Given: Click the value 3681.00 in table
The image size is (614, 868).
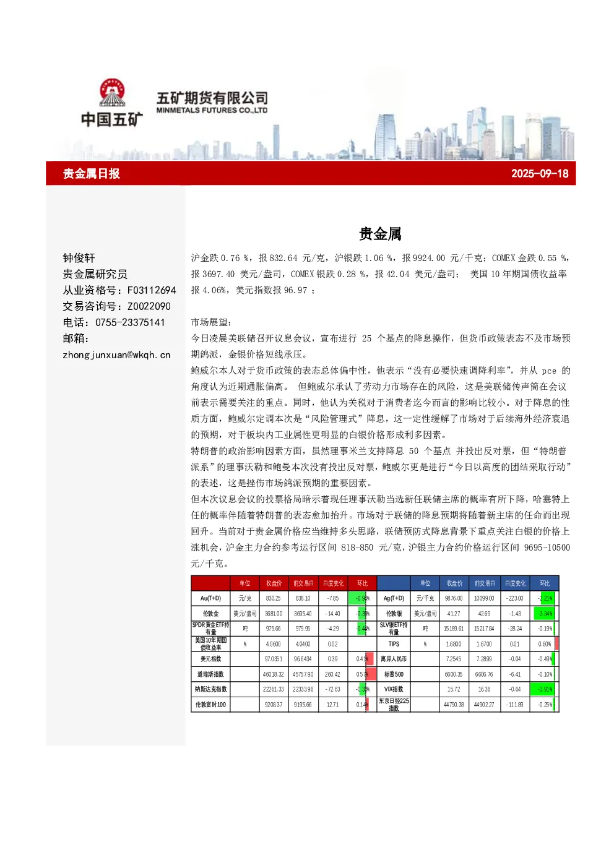Looking at the screenshot, I should 274,614.
